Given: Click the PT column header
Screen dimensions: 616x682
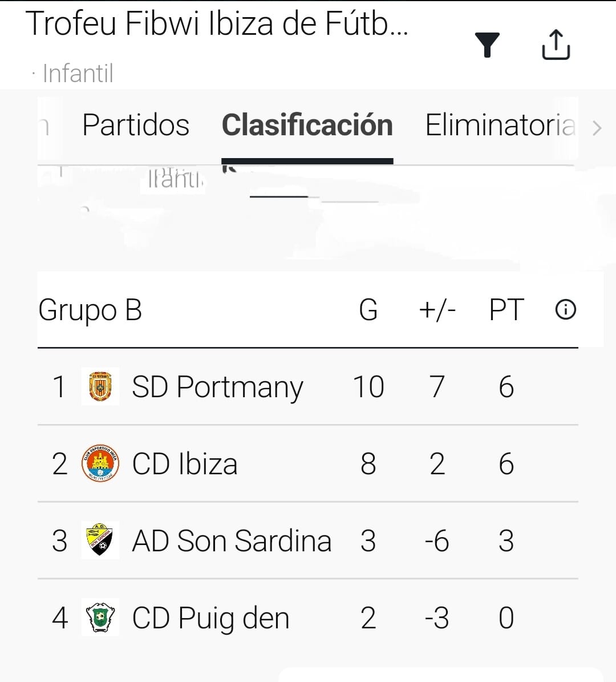Looking at the screenshot, I should pos(506,310).
